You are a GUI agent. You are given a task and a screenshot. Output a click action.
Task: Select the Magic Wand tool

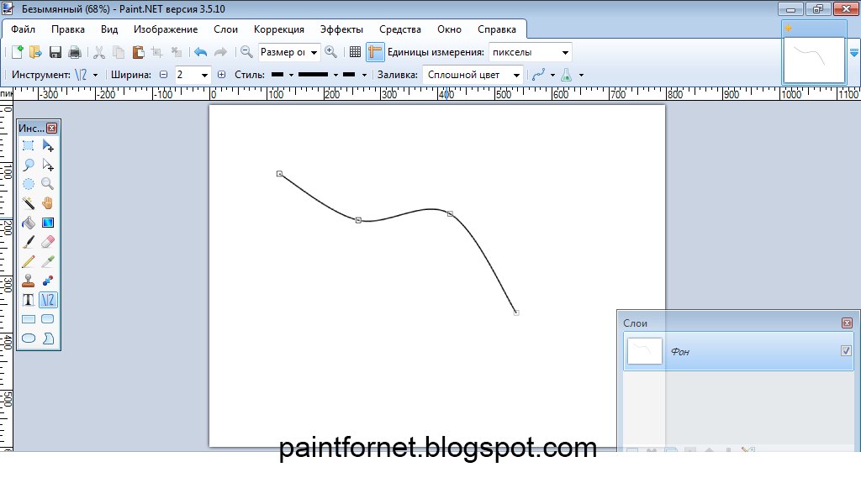pyautogui.click(x=28, y=202)
